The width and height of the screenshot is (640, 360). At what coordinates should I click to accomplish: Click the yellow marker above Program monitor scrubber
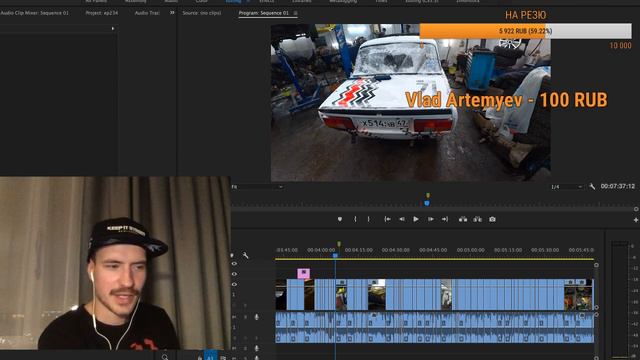(428, 196)
